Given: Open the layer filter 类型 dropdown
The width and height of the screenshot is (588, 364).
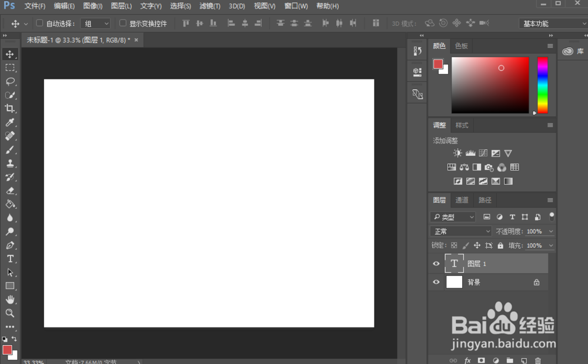Looking at the screenshot, I should tap(453, 216).
